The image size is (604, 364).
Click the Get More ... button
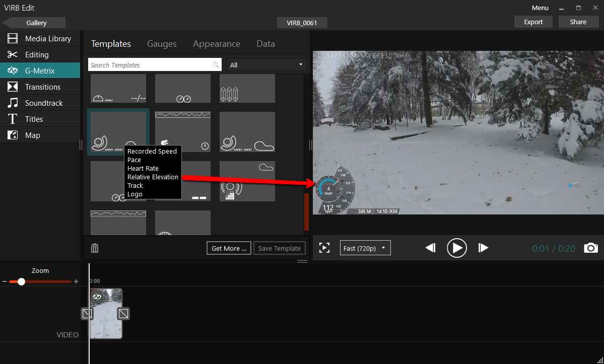point(229,248)
